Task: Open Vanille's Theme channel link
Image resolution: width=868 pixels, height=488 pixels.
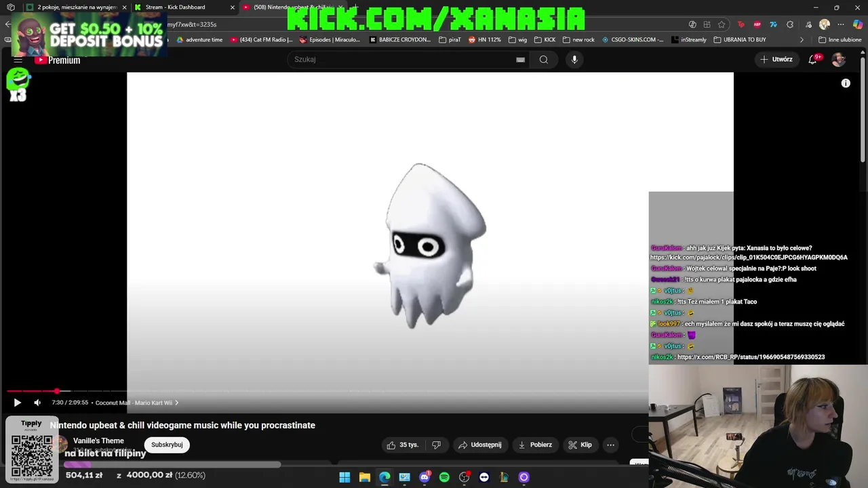Action: pyautogui.click(x=98, y=441)
